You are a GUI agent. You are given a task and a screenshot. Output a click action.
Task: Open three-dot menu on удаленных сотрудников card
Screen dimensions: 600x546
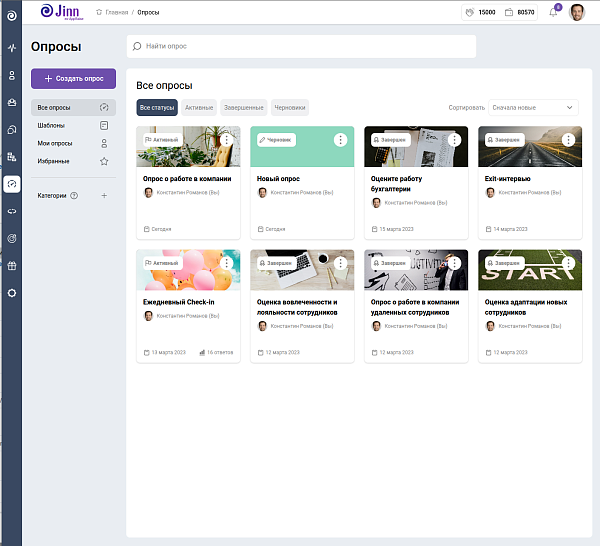(x=455, y=263)
